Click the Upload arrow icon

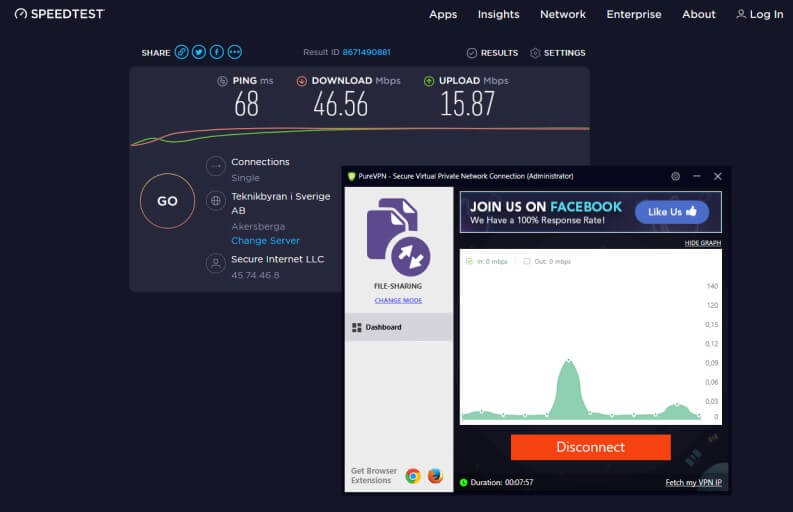[x=429, y=81]
